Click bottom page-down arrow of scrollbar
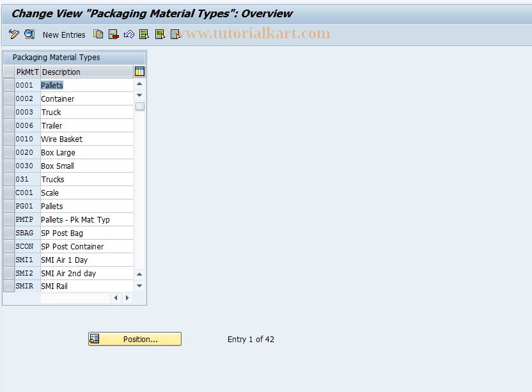 [139, 286]
